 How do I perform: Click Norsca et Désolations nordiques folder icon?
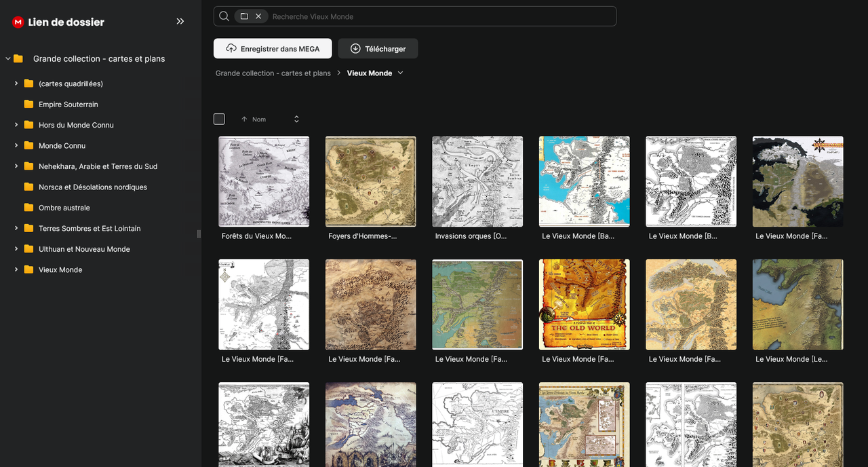[x=28, y=187]
